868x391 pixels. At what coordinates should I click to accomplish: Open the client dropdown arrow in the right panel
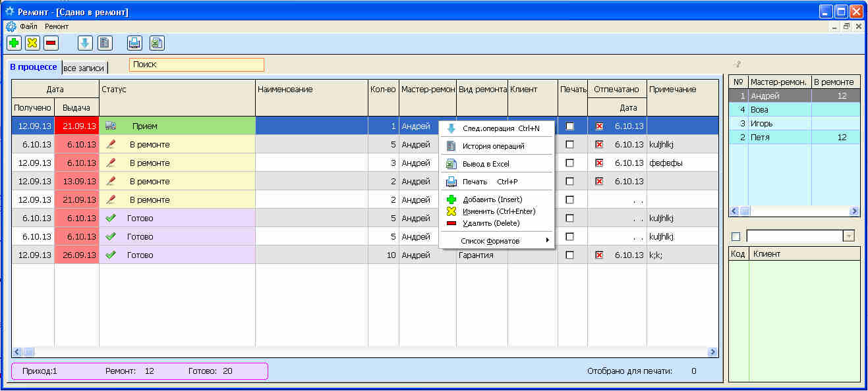tap(849, 236)
